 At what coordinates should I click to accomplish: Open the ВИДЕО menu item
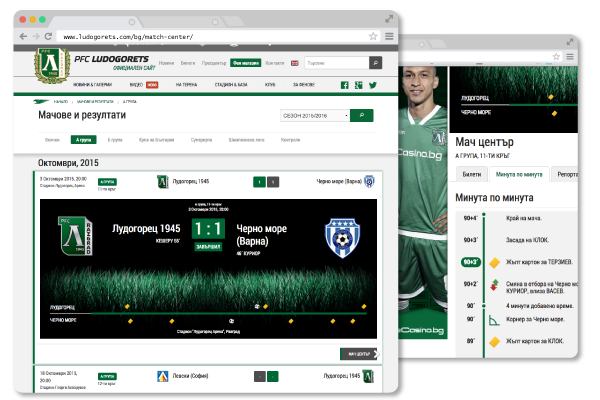pos(136,85)
